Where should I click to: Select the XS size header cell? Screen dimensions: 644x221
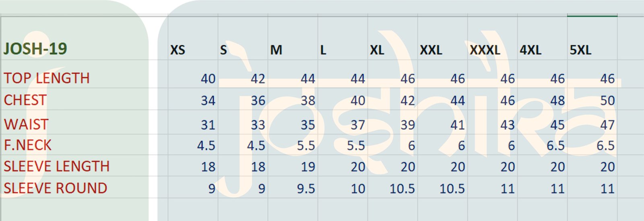[x=178, y=50]
